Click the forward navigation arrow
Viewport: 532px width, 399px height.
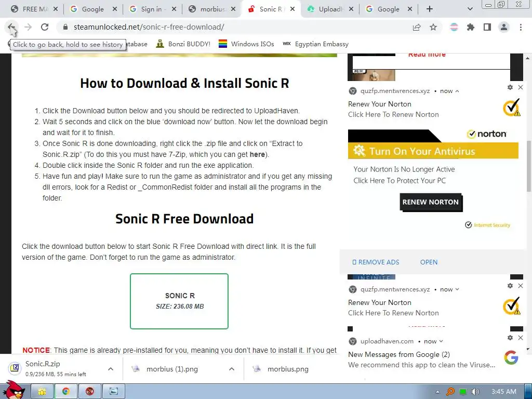(28, 27)
